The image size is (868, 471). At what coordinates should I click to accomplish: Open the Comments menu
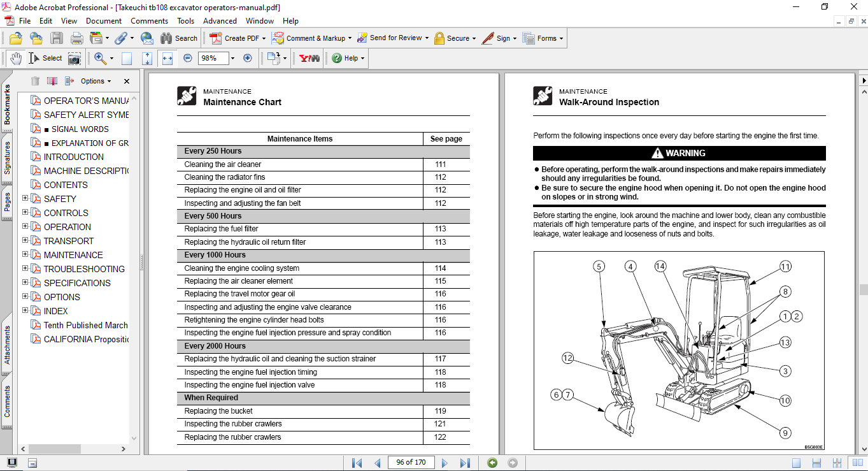[x=149, y=21]
